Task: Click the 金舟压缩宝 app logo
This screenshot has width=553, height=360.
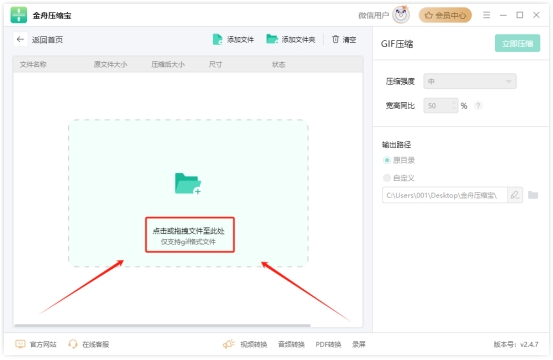Action: point(18,15)
